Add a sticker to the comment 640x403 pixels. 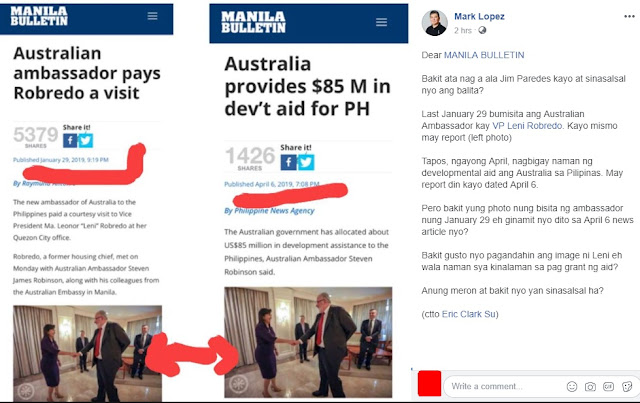[x=627, y=386]
